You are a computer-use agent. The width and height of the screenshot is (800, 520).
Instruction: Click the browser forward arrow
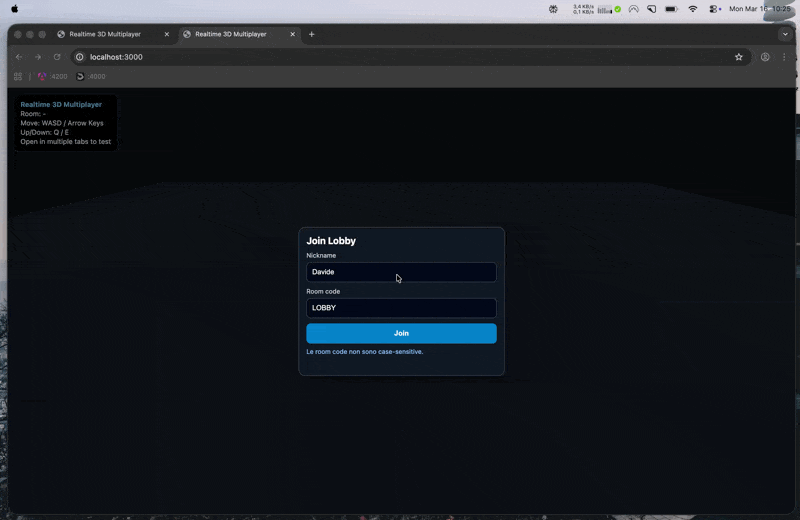point(38,57)
